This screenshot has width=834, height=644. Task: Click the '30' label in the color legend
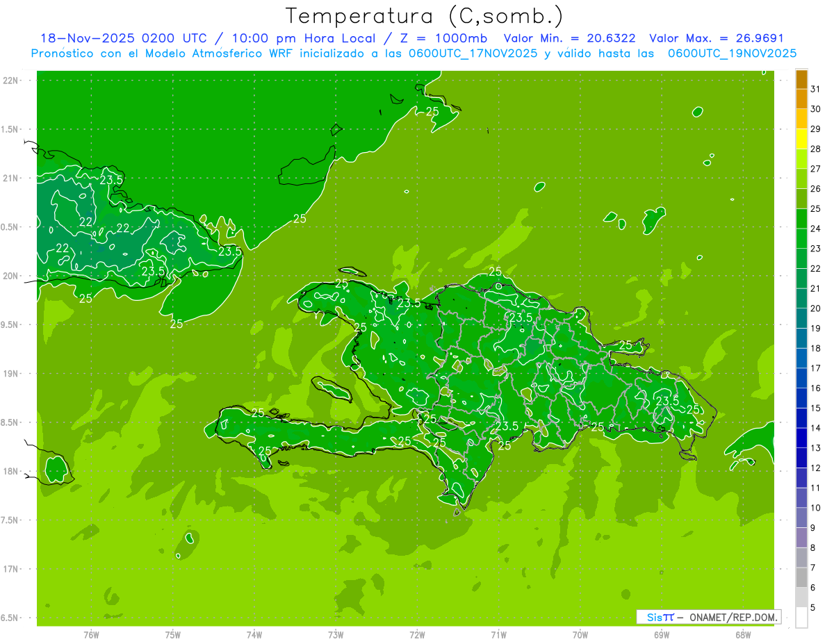tap(816, 109)
